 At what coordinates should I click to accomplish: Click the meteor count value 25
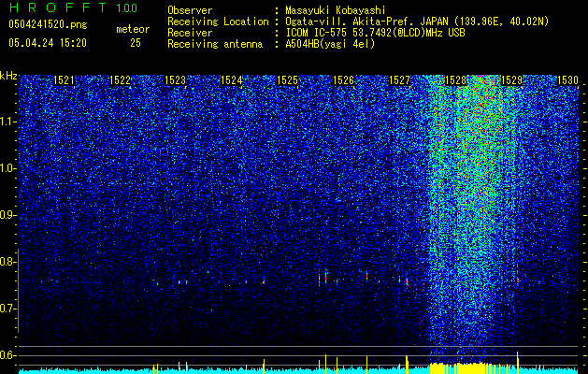coord(136,43)
